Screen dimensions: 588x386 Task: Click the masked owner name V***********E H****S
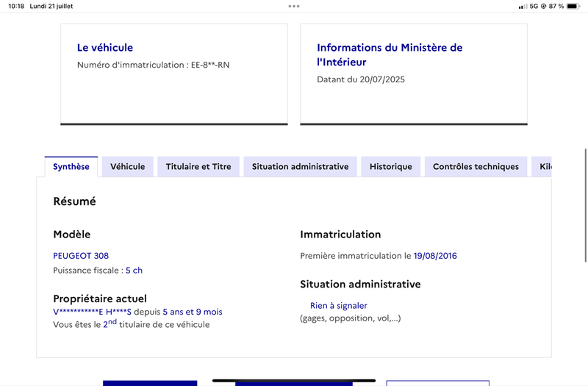coord(93,312)
